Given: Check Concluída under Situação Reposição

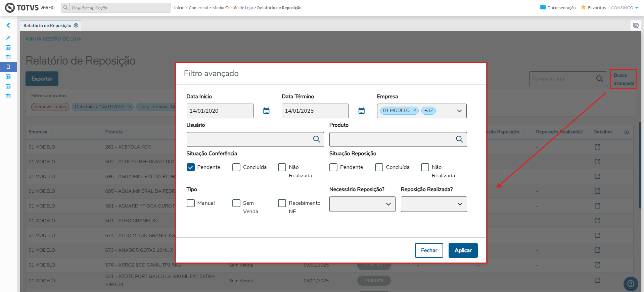Looking at the screenshot, I should click(379, 167).
